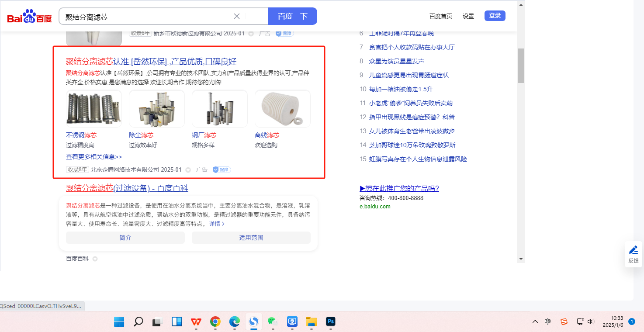Open hot search 每加一箱油被偷走1.5升
This screenshot has width=644, height=332.
(401, 89)
